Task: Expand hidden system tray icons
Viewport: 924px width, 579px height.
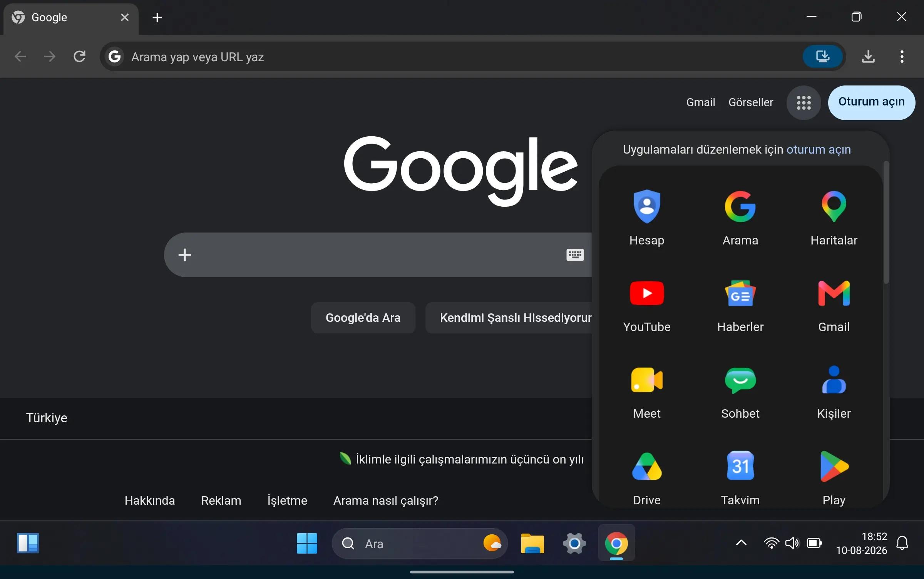Action: 741,543
